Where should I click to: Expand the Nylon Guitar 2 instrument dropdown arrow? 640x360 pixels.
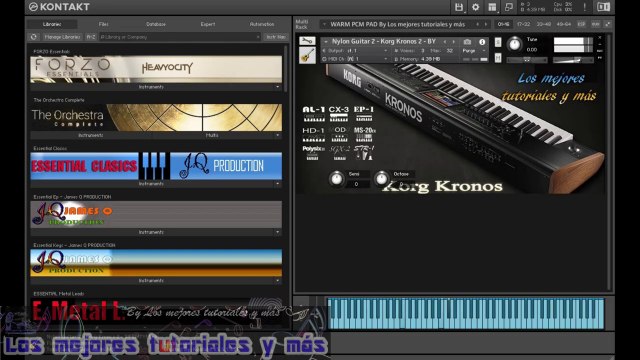pyautogui.click(x=326, y=42)
